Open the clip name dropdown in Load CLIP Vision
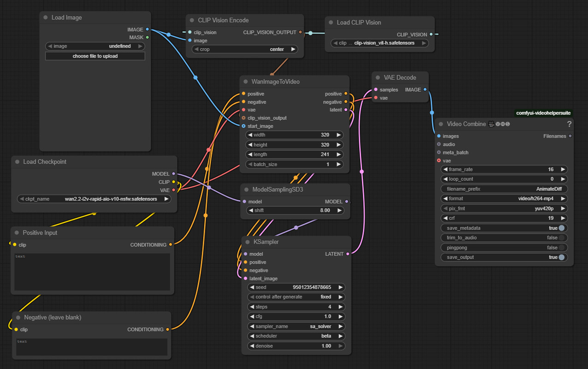This screenshot has width=588, height=369. click(x=380, y=43)
